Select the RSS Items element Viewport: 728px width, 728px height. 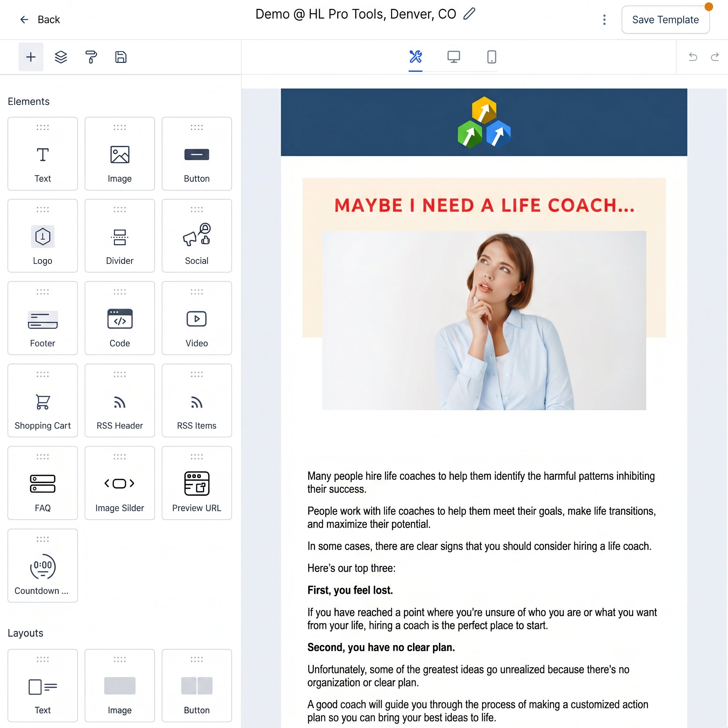coord(197,401)
